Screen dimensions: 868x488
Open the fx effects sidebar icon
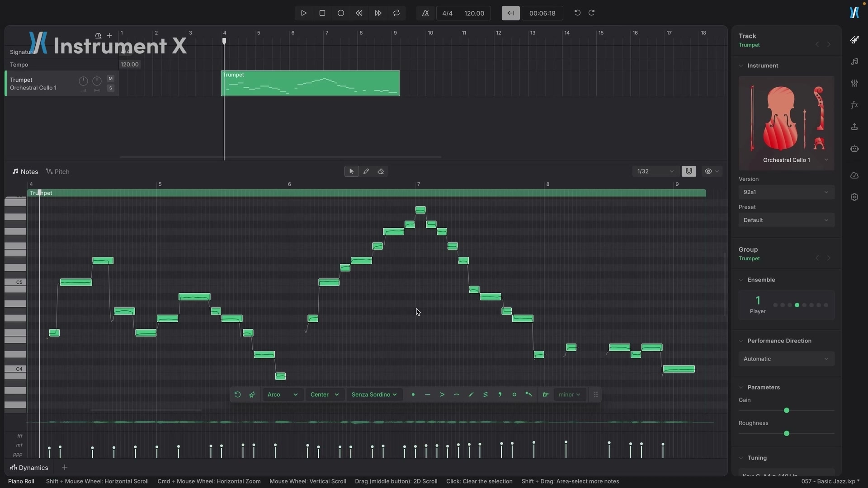pos(854,105)
